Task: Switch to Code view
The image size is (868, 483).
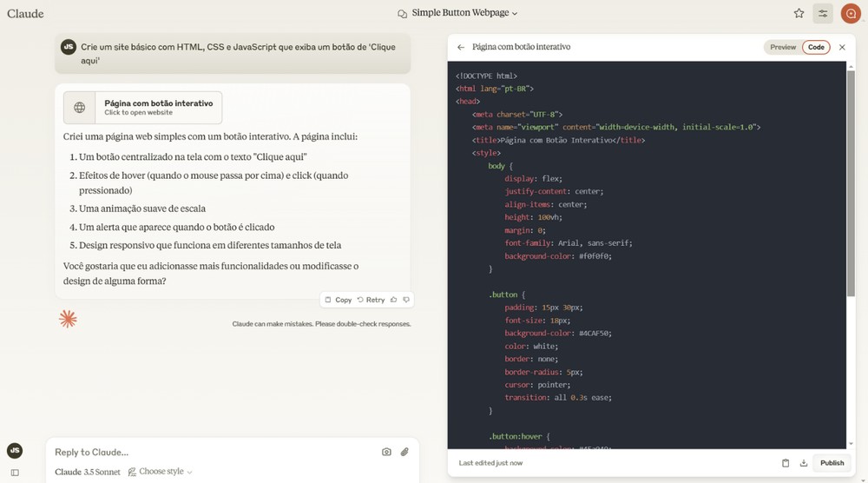Action: pyautogui.click(x=816, y=47)
